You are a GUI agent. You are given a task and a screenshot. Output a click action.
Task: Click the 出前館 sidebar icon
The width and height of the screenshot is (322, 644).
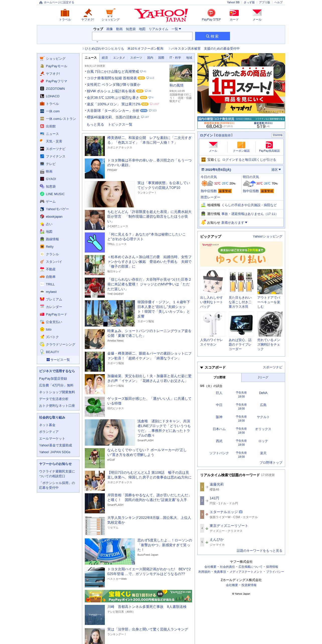point(42,126)
